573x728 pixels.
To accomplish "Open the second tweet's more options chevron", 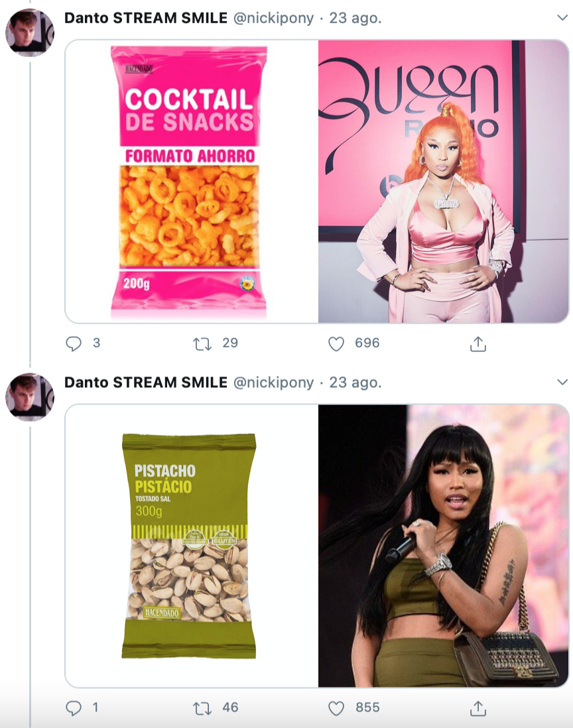I will tap(562, 383).
